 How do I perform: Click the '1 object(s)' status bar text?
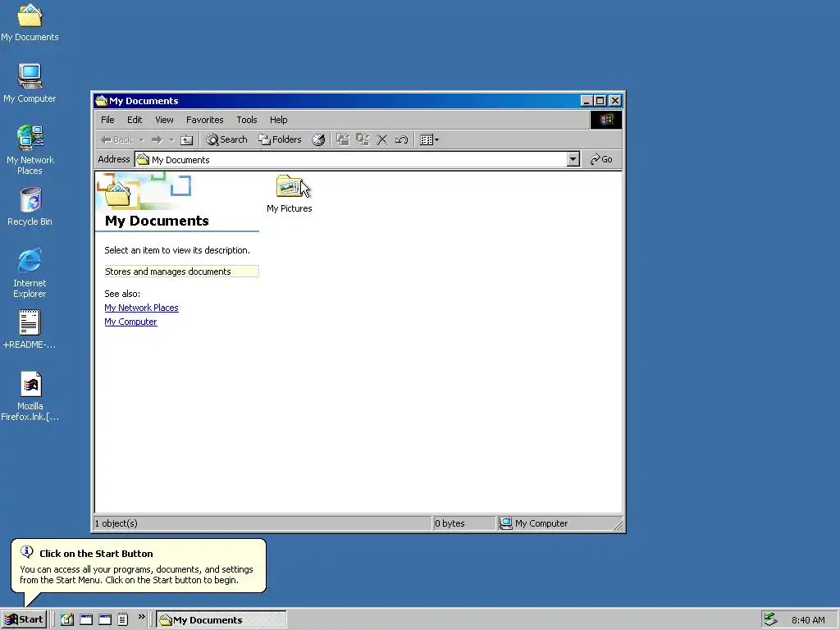point(116,523)
